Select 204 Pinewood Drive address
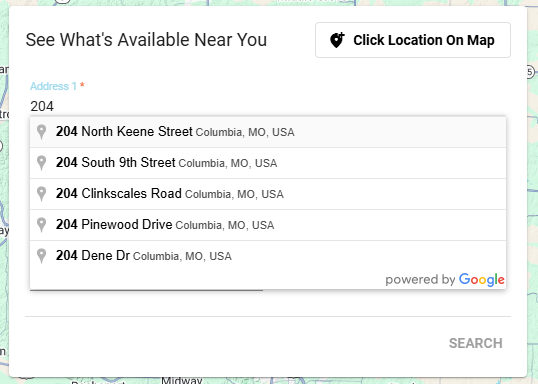This screenshot has height=384, width=538. (x=268, y=225)
